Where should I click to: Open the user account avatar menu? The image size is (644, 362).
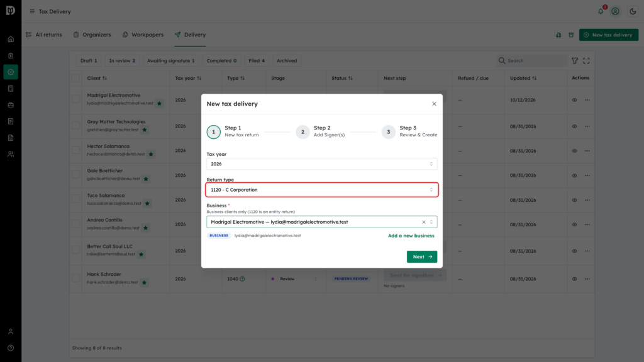[x=615, y=11]
